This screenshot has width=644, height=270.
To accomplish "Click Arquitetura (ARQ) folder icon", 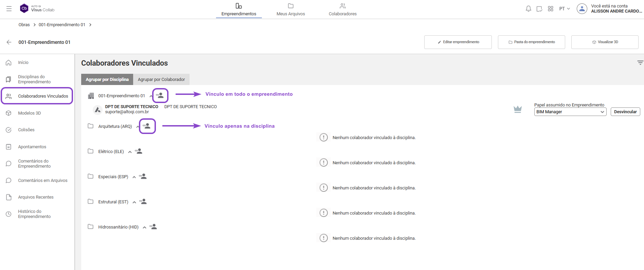I will (x=90, y=126).
